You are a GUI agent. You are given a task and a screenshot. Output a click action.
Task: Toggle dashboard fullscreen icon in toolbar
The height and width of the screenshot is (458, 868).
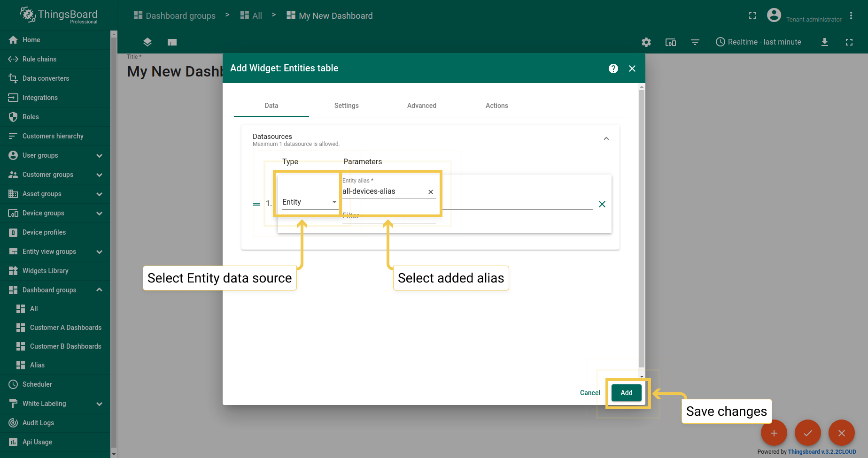pos(849,42)
